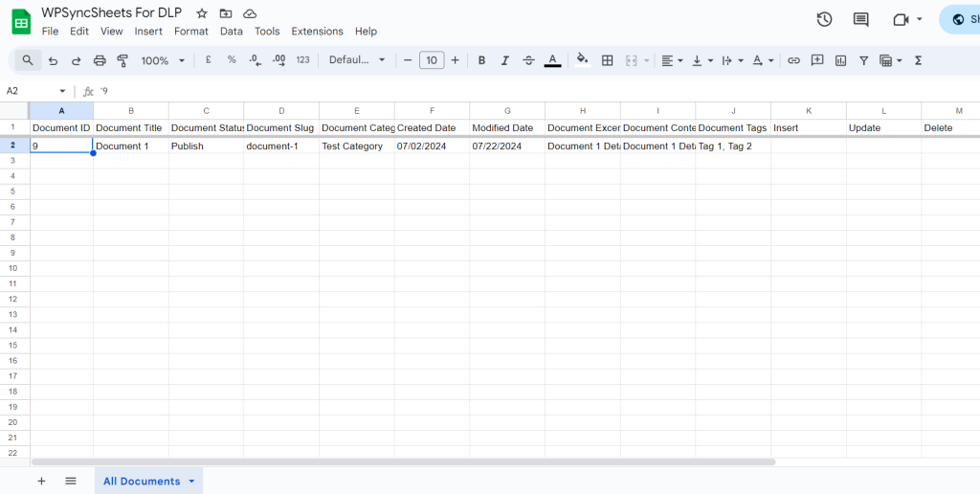Open text wrapping dropdown
This screenshot has width=980, height=494.
pyautogui.click(x=732, y=60)
